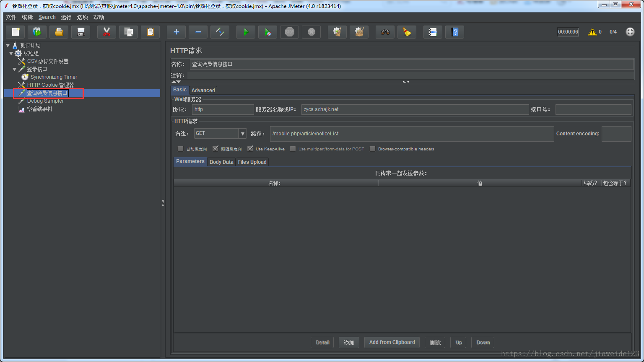Click the Paste clipboard icon
Image resolution: width=644 pixels, height=362 pixels.
click(151, 32)
